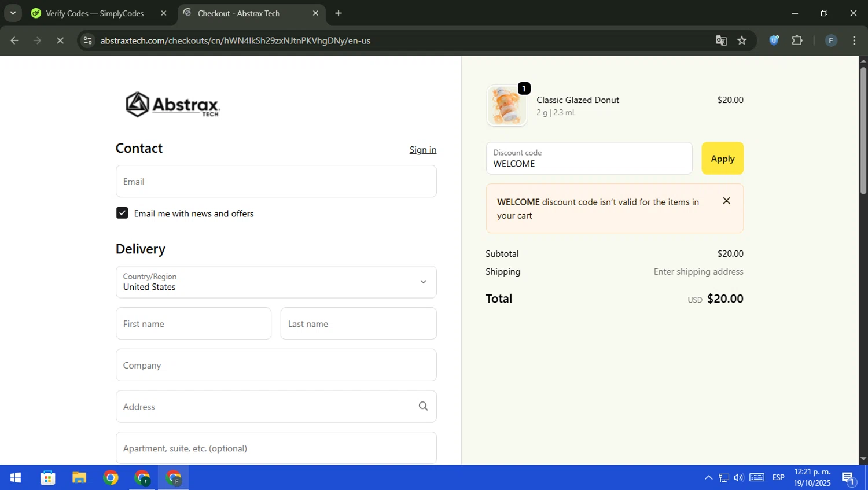Screen dimensions: 868x490
Task: Focus the Email input field
Action: click(276, 181)
